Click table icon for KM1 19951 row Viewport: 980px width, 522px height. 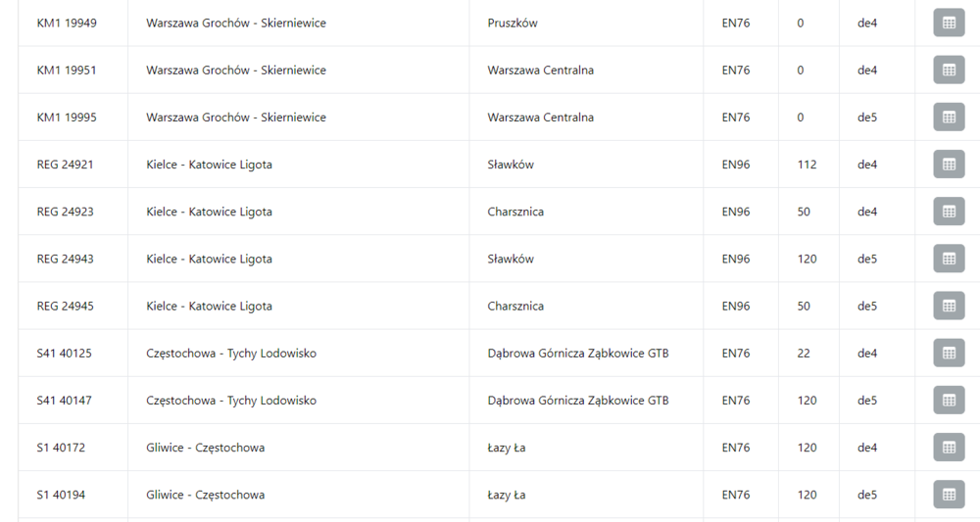(x=949, y=71)
